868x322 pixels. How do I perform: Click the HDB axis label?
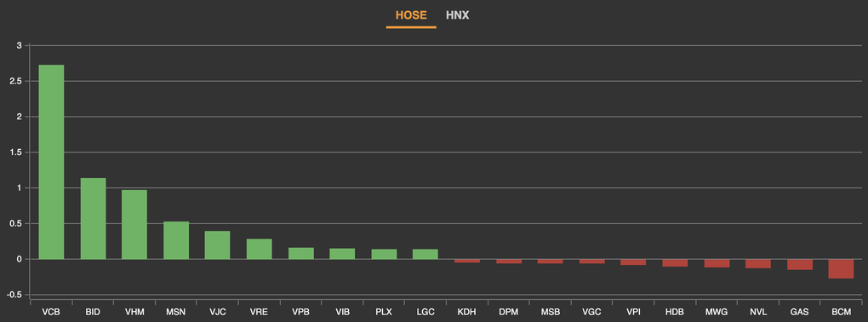pyautogui.click(x=675, y=312)
